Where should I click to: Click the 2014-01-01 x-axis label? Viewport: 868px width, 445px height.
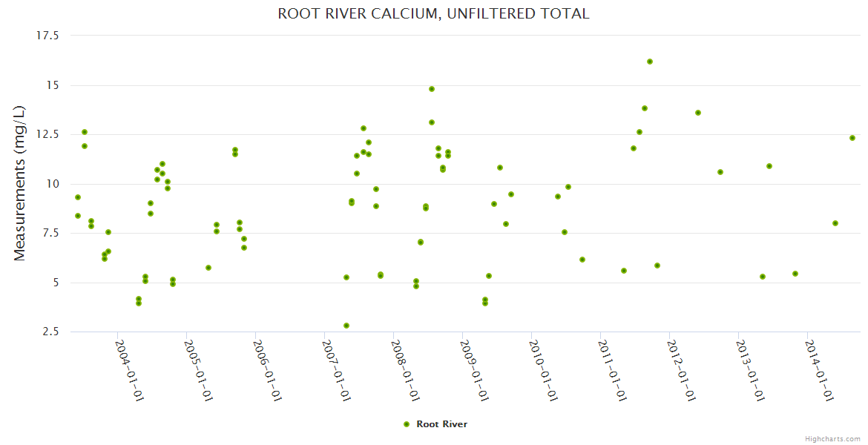pyautogui.click(x=819, y=369)
